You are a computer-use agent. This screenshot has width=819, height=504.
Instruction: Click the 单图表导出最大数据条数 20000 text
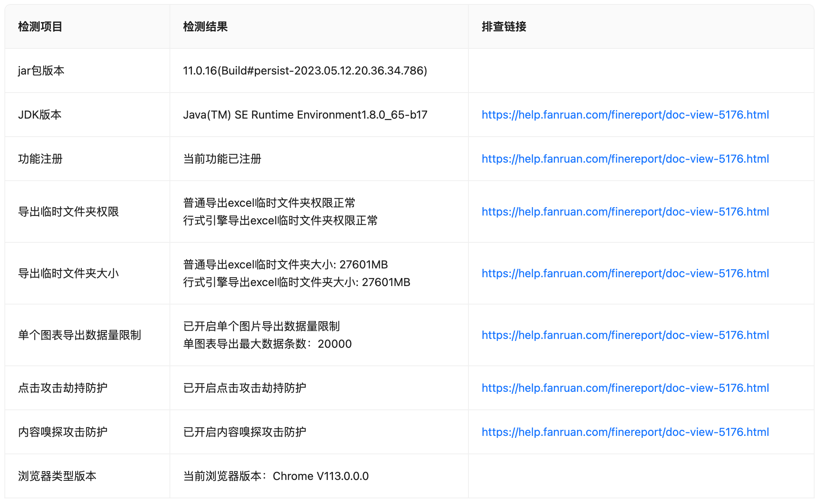(x=267, y=344)
